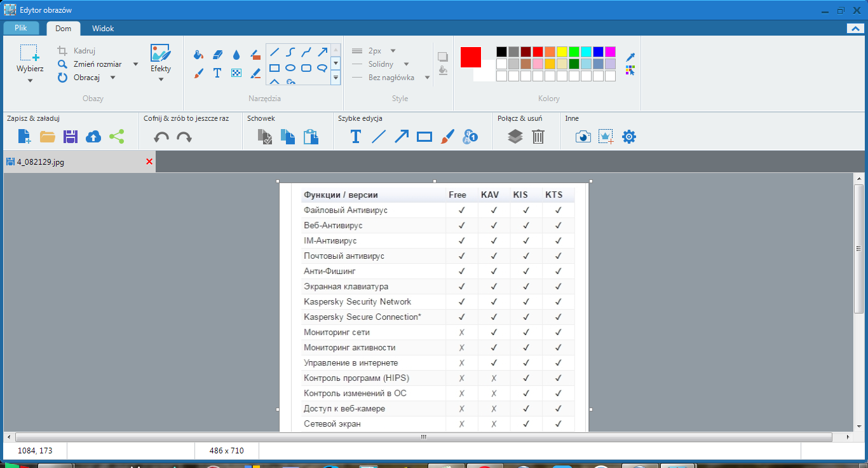Select the magenta color swatch

(x=610, y=52)
